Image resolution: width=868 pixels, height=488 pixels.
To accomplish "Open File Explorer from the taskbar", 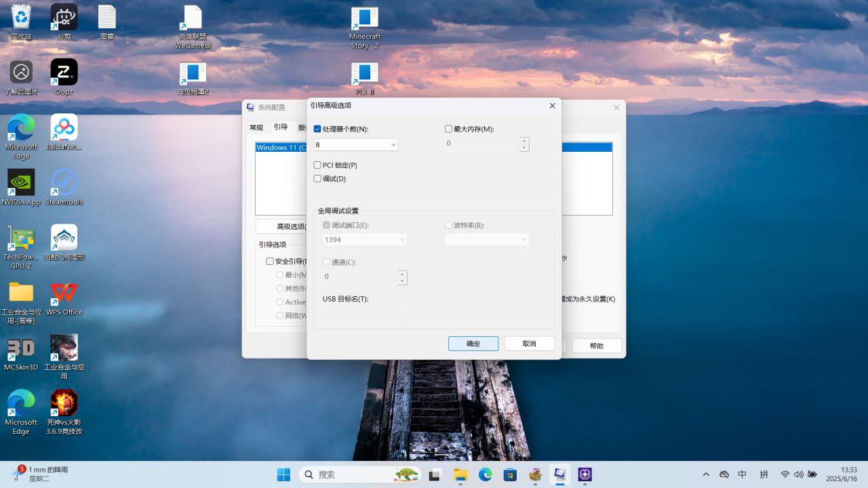I will tap(460, 474).
